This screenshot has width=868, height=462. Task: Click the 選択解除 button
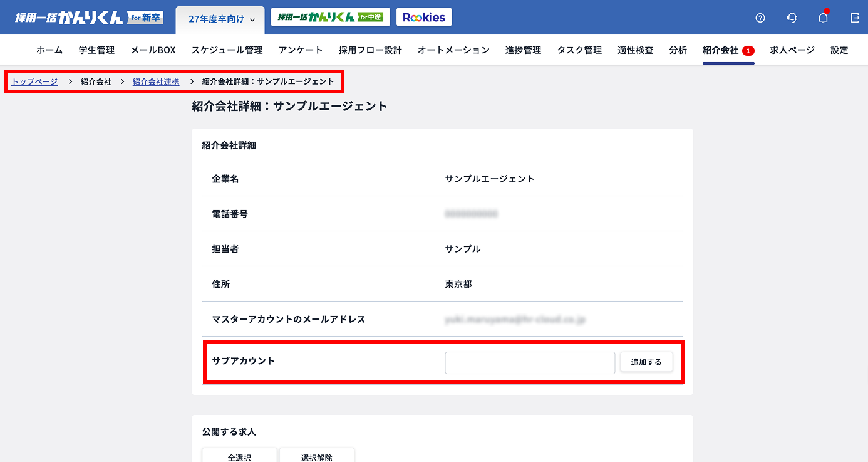coord(317,457)
